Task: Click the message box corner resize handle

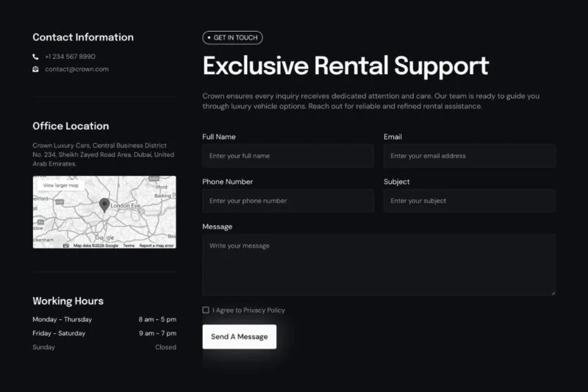Action: click(553, 293)
